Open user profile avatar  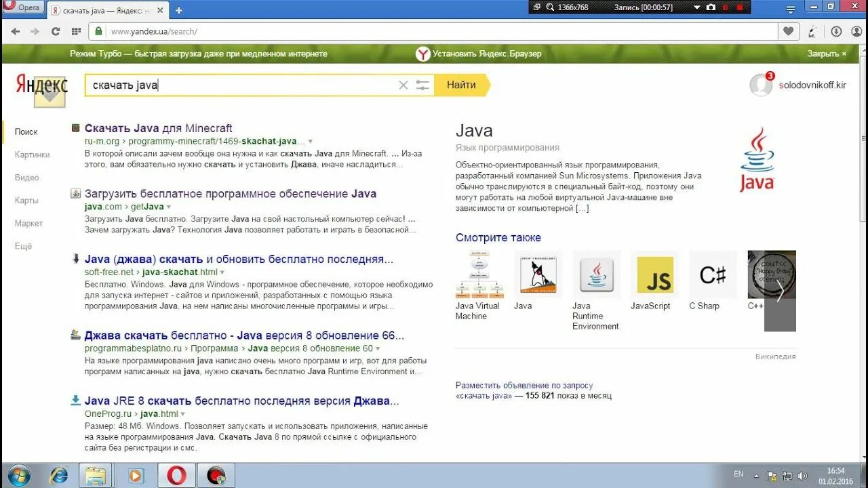761,85
